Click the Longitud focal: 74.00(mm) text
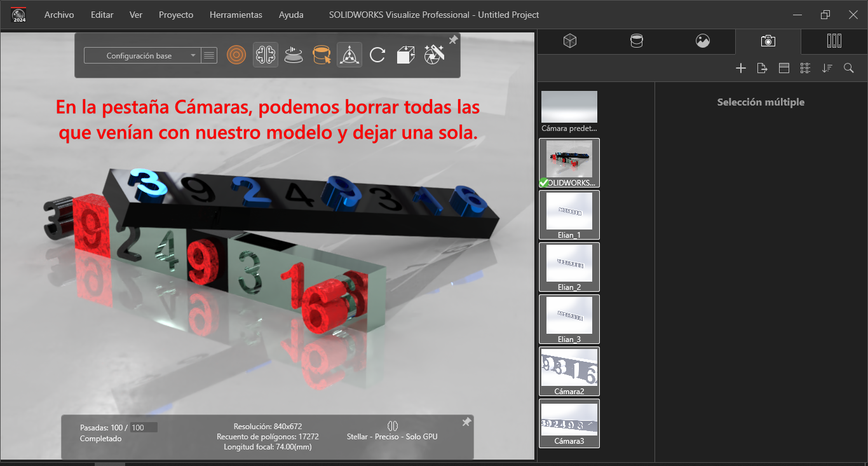This screenshot has width=868, height=466. click(268, 447)
